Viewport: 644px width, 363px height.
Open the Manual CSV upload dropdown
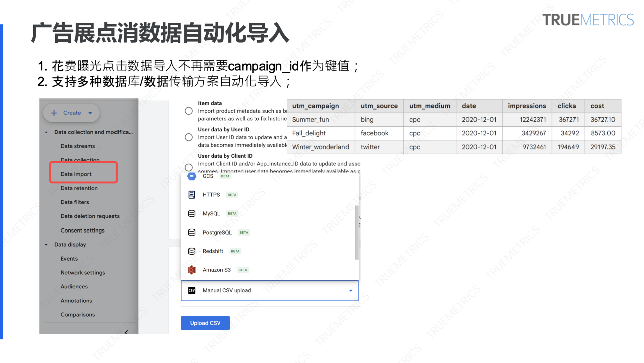click(350, 290)
